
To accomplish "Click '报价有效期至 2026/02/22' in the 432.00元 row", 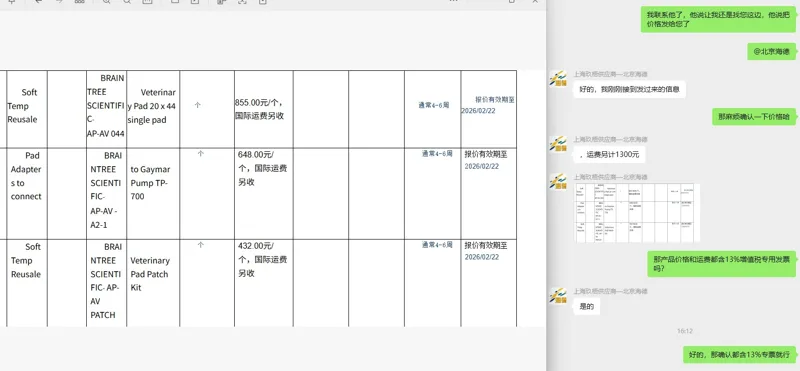I will click(486, 251).
